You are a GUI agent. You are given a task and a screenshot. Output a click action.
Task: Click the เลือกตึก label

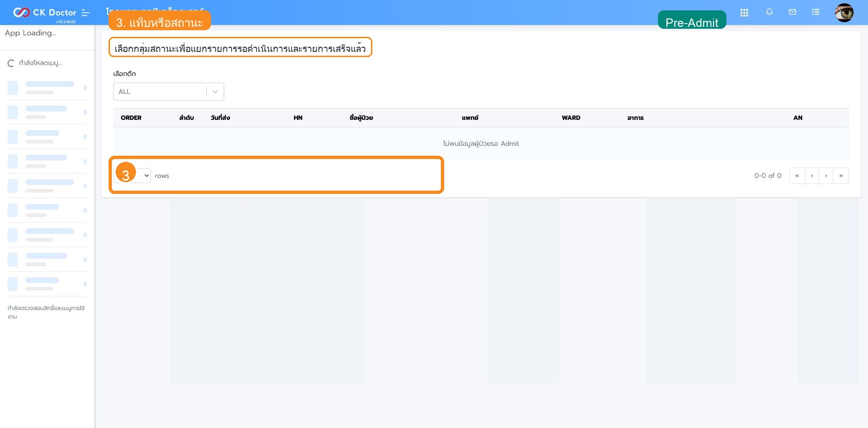[x=125, y=74]
